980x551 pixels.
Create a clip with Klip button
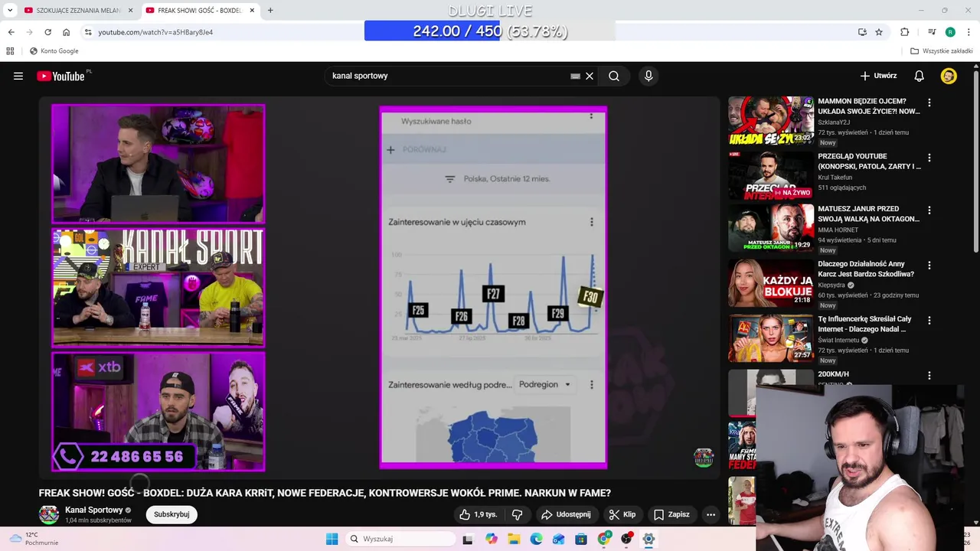622,514
